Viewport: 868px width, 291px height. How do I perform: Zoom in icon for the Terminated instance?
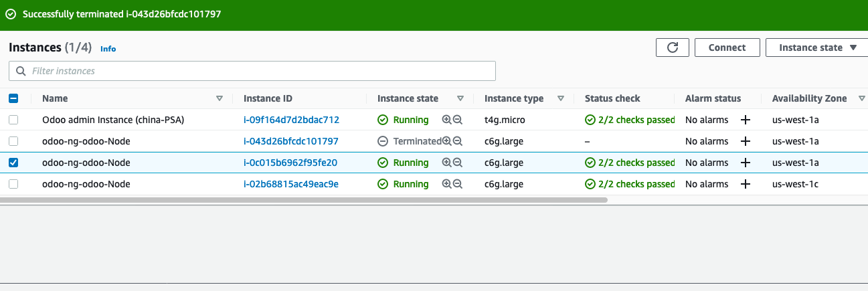click(446, 142)
